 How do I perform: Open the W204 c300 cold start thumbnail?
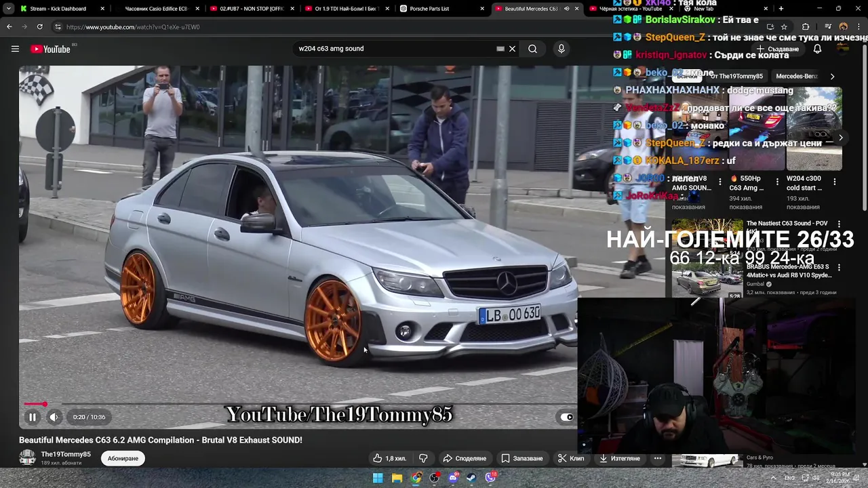coord(814,129)
